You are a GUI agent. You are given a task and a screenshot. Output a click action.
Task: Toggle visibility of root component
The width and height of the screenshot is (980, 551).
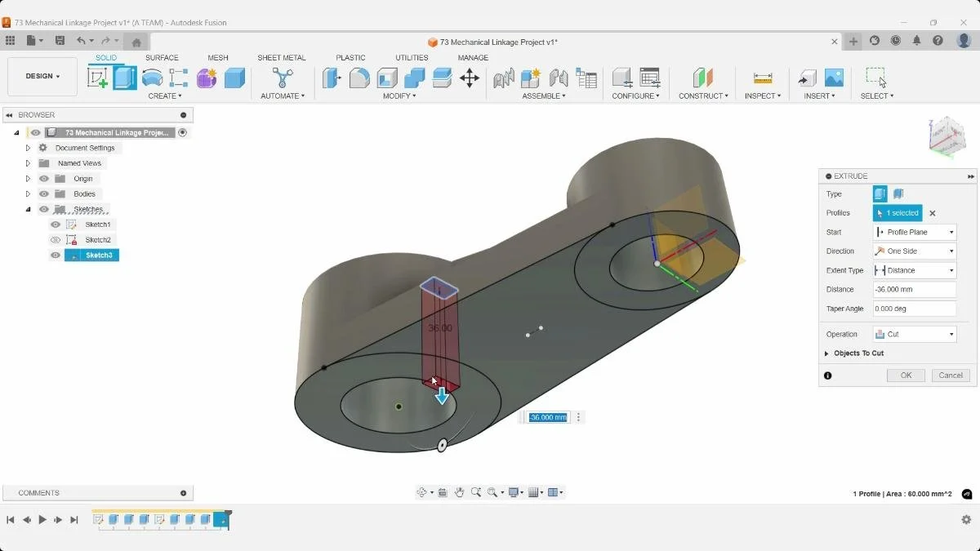click(x=35, y=132)
